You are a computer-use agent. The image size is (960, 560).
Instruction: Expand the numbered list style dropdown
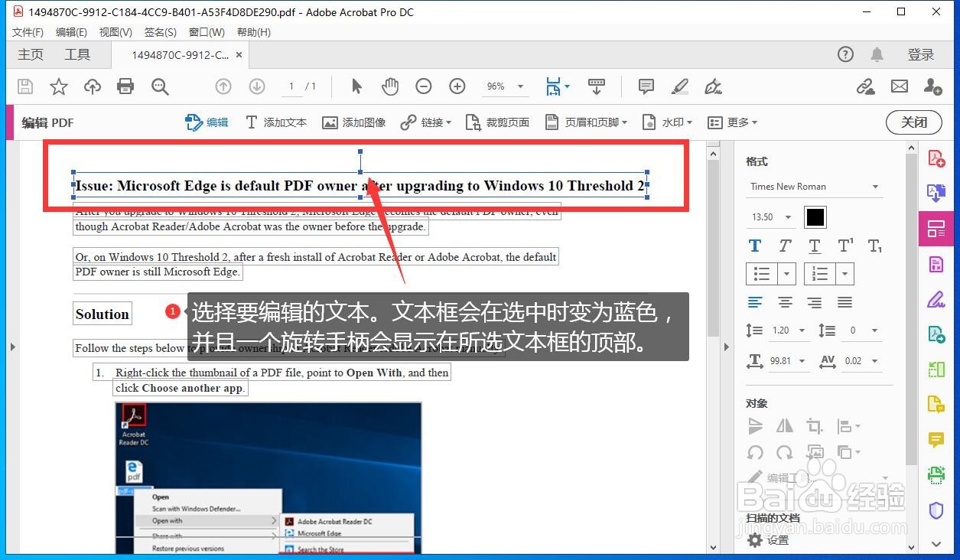point(844,274)
